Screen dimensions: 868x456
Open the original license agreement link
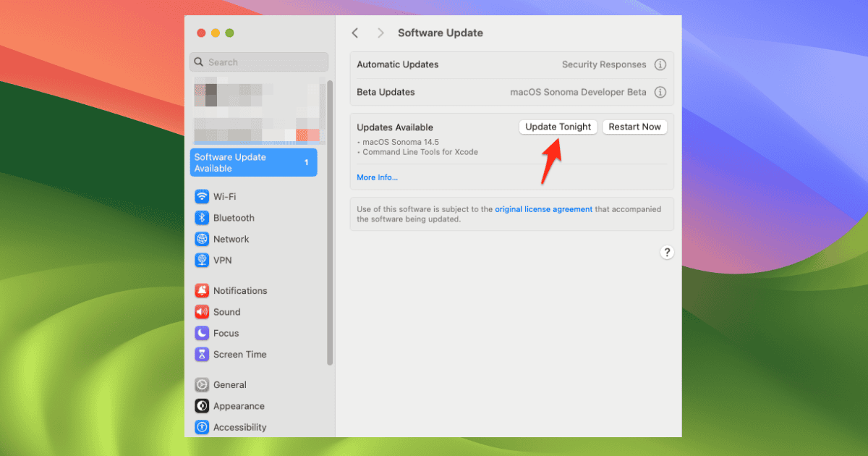(543, 209)
